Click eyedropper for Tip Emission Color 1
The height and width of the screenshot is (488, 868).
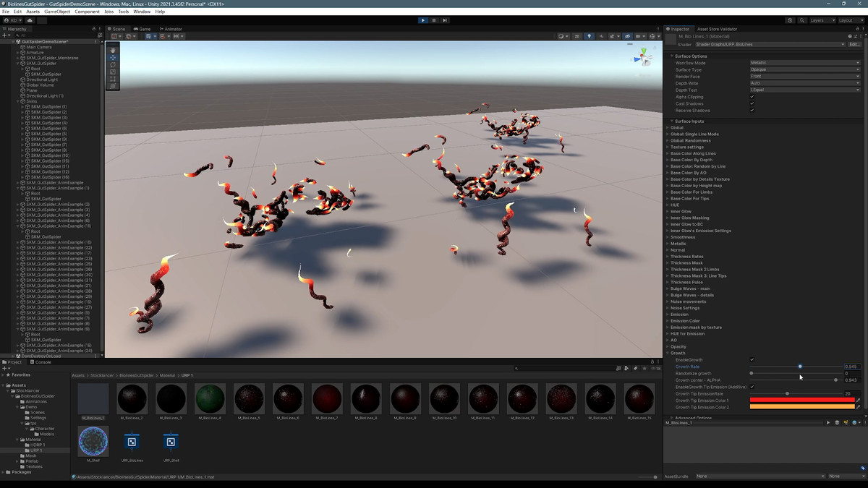pyautogui.click(x=859, y=401)
